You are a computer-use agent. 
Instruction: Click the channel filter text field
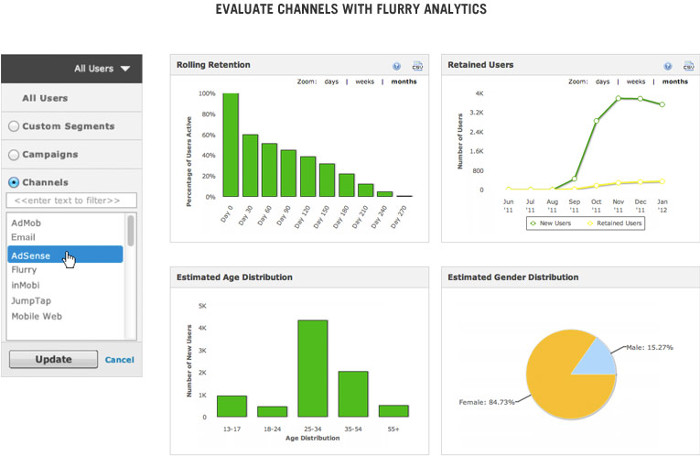click(71, 201)
